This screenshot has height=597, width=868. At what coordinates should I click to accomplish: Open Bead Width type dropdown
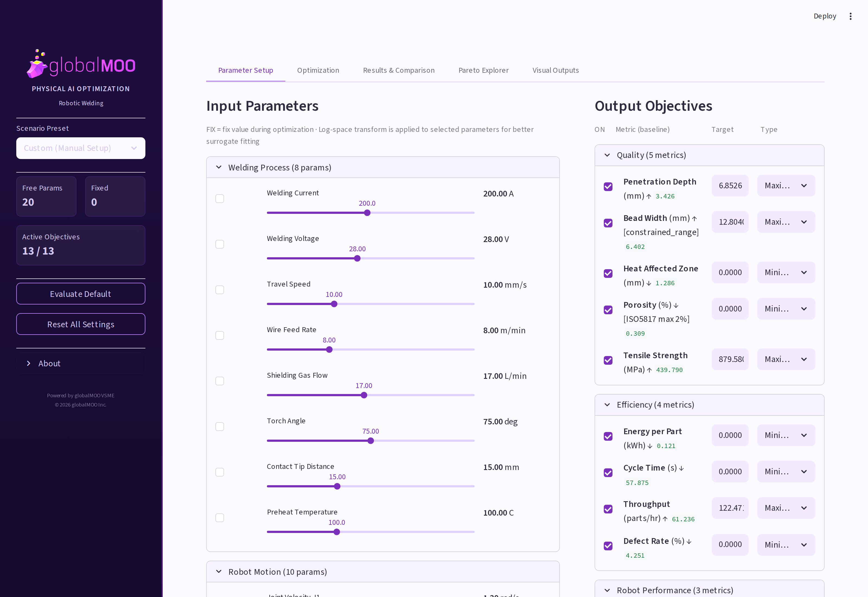pos(786,222)
